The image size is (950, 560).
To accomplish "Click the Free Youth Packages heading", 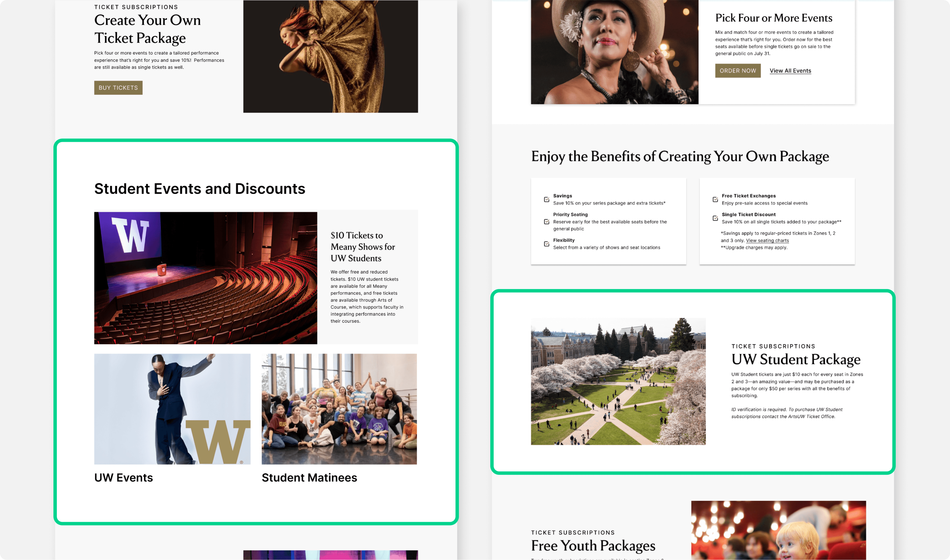I will pyautogui.click(x=593, y=546).
